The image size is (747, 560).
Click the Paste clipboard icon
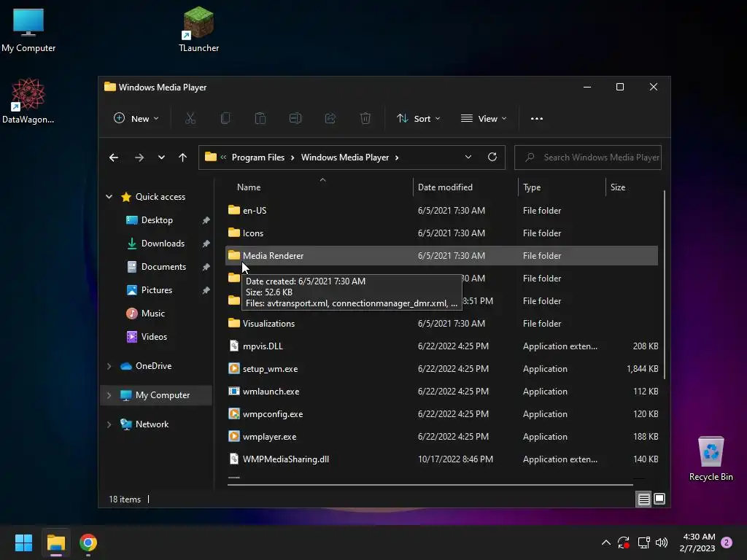click(x=260, y=119)
